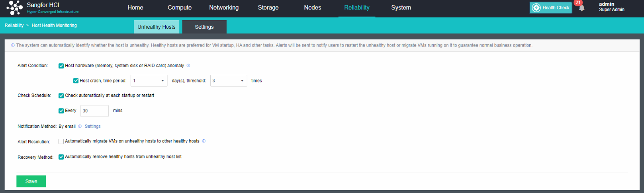This screenshot has height=193, width=644.
Task: Uncheck automatic removal of healthy hosts
Action: [61, 157]
